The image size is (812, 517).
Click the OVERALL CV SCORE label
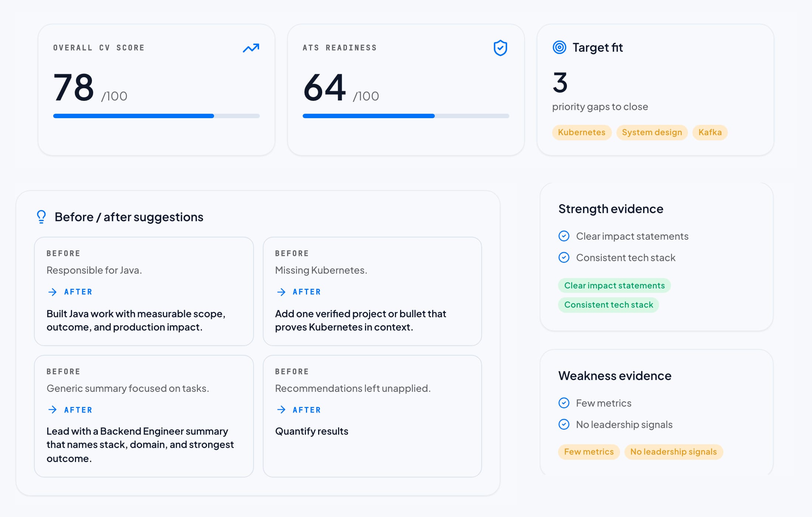coord(99,48)
